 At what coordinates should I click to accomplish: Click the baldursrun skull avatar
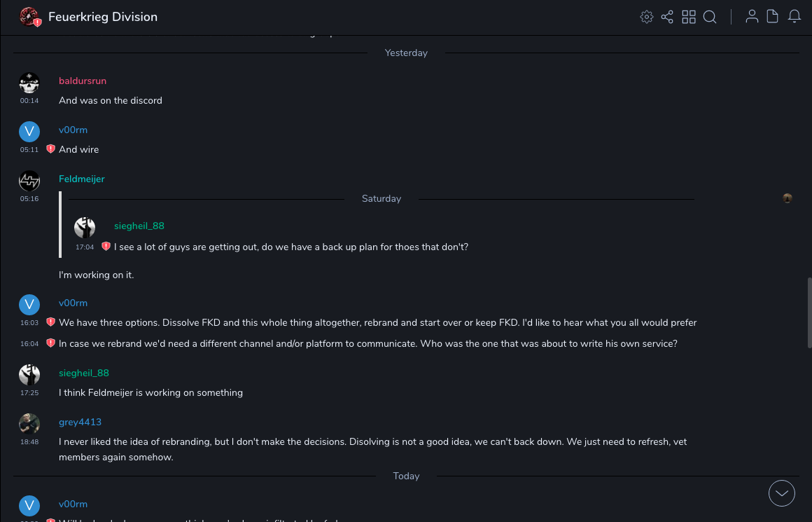click(x=29, y=83)
